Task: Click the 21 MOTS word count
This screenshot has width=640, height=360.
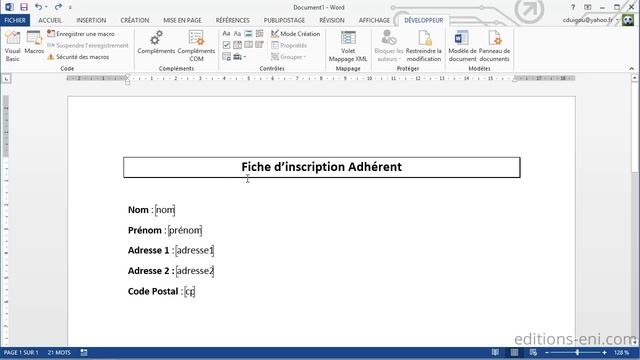Action: 59,352
